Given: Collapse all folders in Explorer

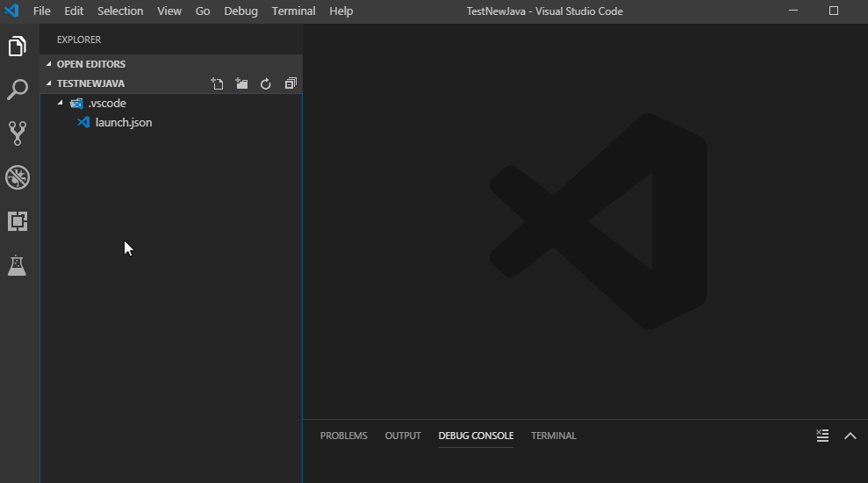Looking at the screenshot, I should tap(291, 83).
